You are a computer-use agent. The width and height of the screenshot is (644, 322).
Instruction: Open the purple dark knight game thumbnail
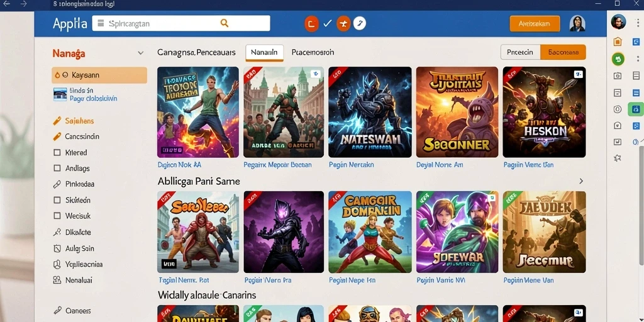click(284, 232)
